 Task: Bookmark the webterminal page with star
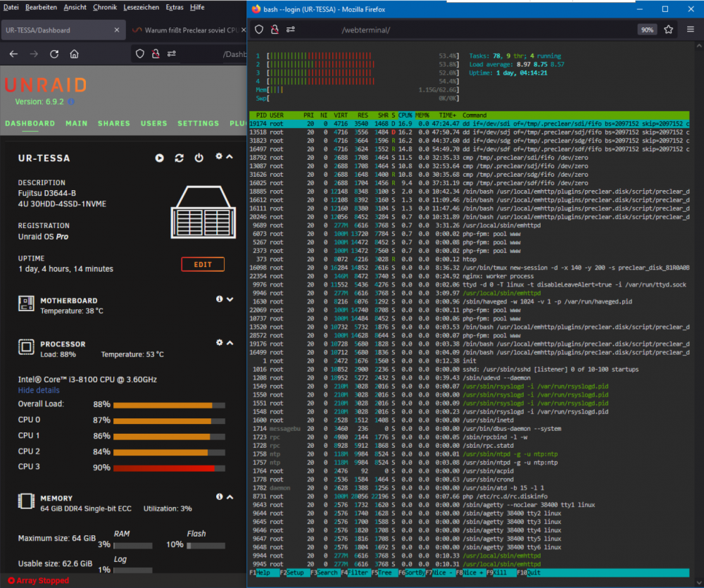(669, 30)
